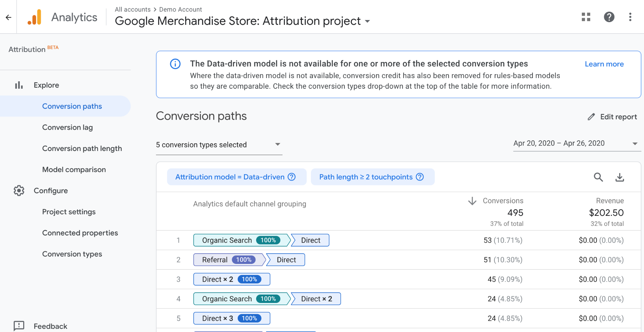Click the Attribution model help icon
Viewport: 644px width, 332px height.
[x=292, y=177]
